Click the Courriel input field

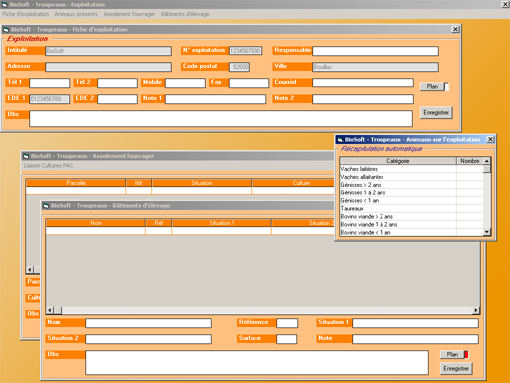tap(363, 83)
